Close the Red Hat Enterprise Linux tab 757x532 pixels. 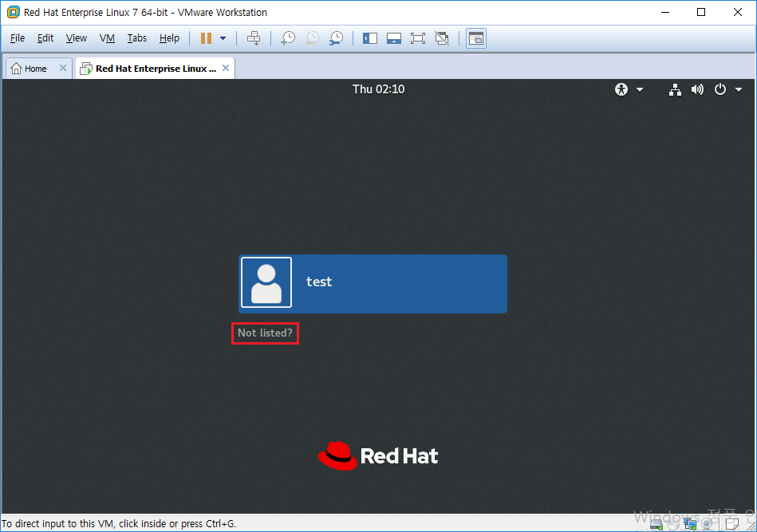pyautogui.click(x=226, y=68)
